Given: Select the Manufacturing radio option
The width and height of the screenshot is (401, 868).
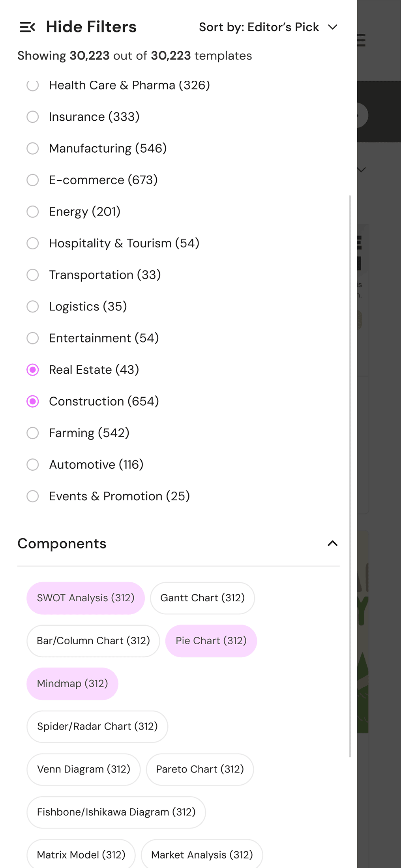Looking at the screenshot, I should [33, 148].
